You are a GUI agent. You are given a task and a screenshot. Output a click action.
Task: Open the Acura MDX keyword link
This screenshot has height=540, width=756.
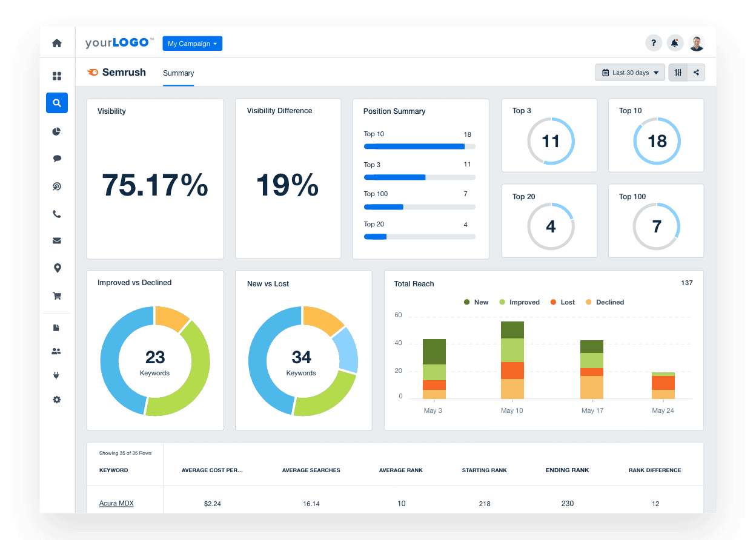pyautogui.click(x=116, y=503)
